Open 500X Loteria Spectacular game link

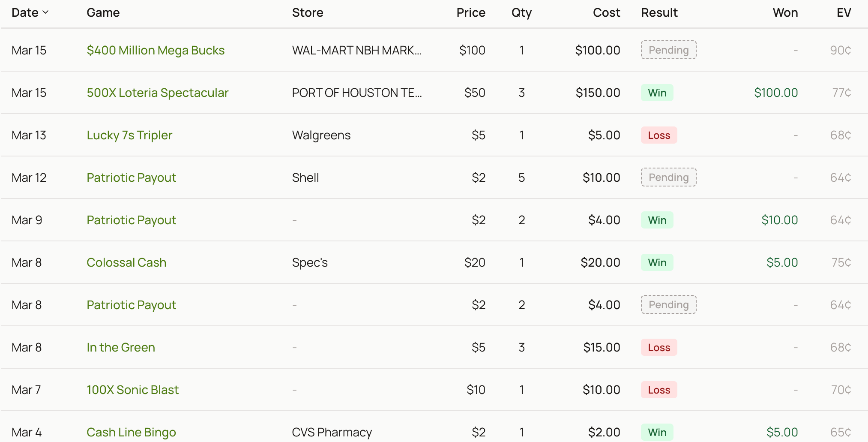(157, 93)
